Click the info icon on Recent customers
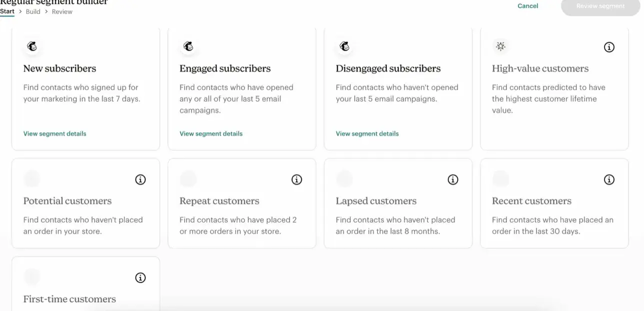 point(609,179)
